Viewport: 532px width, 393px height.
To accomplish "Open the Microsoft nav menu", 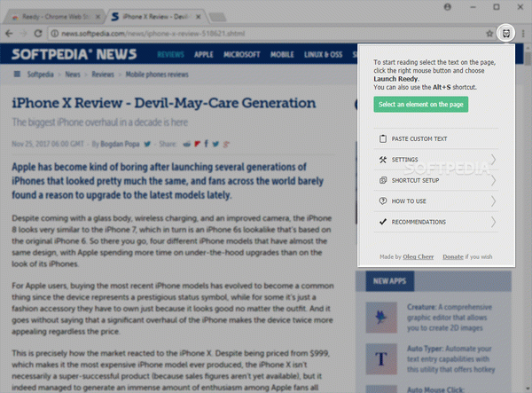I will coord(241,54).
